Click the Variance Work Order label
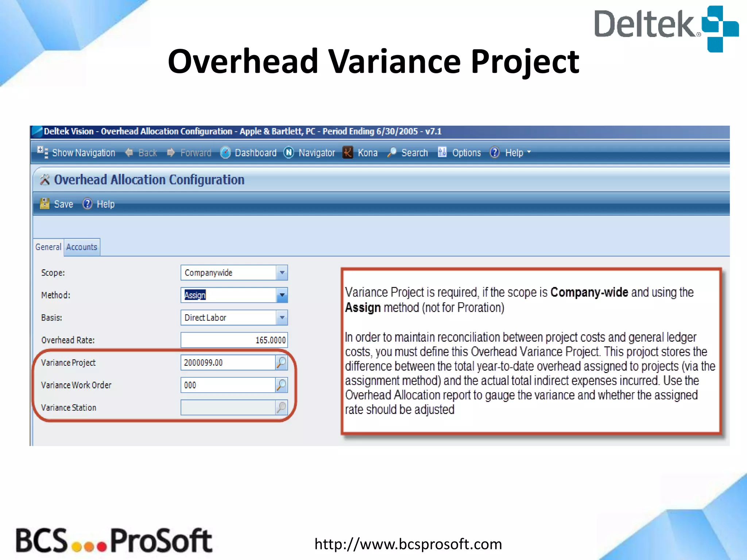The height and width of the screenshot is (560, 747). (76, 385)
